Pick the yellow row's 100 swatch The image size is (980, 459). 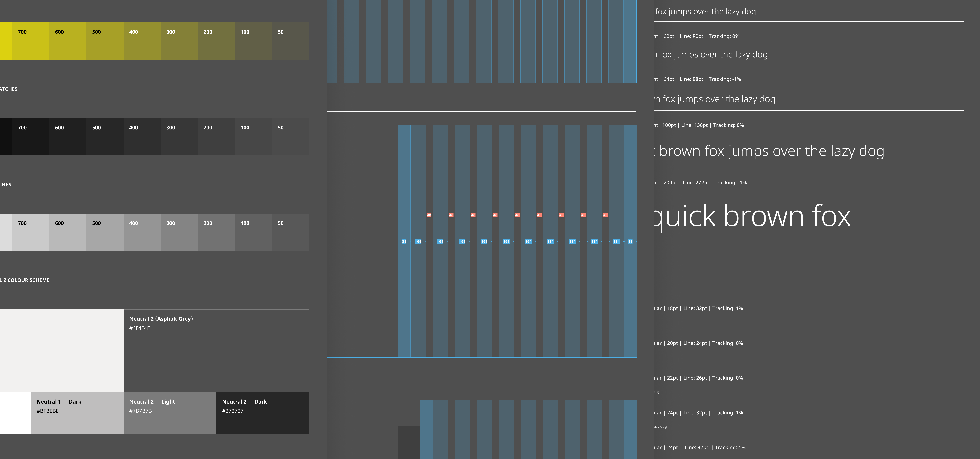click(x=253, y=41)
